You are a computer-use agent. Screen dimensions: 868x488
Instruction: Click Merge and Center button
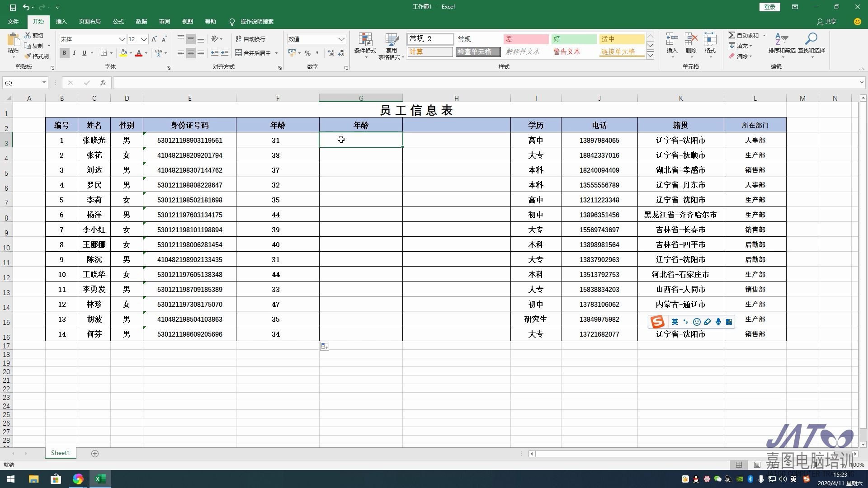coord(253,53)
